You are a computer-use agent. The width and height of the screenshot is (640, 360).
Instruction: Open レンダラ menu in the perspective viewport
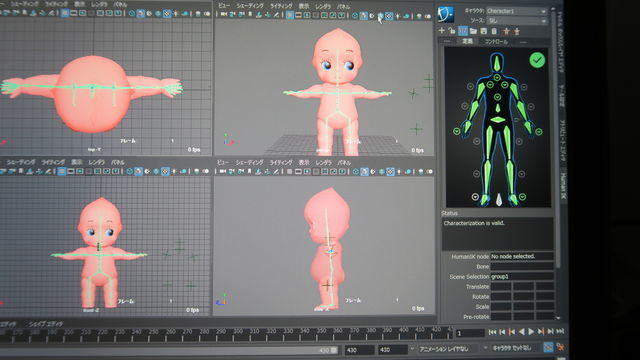click(323, 7)
